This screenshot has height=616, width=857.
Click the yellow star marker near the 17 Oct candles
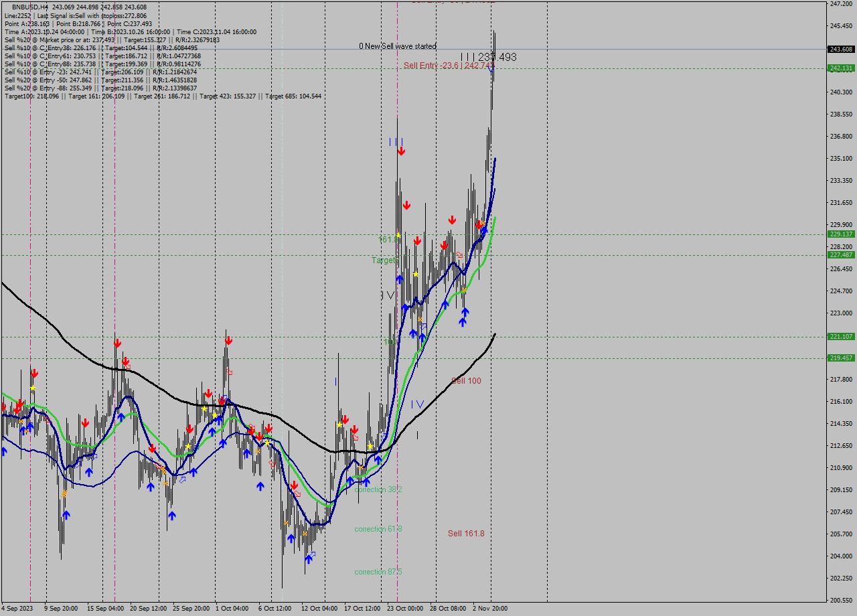370,446
